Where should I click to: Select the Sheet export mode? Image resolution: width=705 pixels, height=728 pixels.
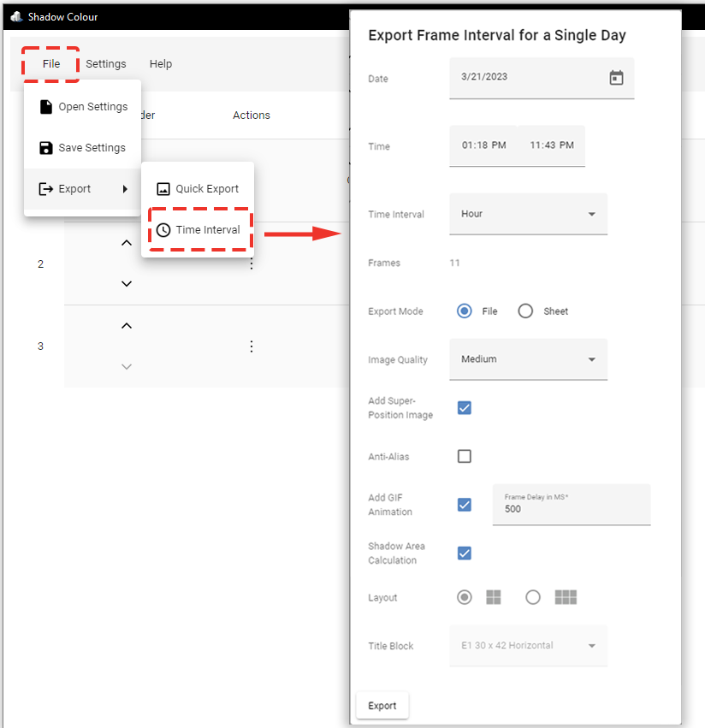[525, 311]
